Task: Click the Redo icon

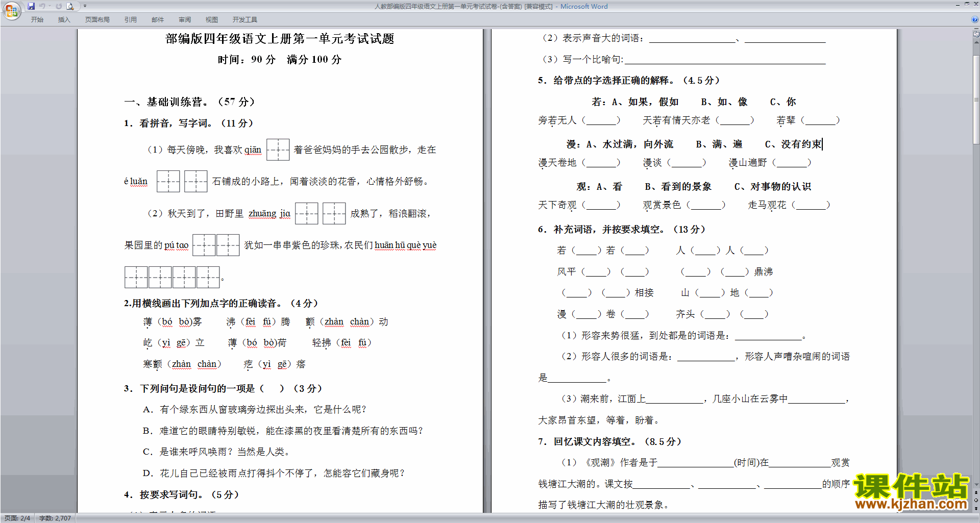Action: pyautogui.click(x=59, y=6)
